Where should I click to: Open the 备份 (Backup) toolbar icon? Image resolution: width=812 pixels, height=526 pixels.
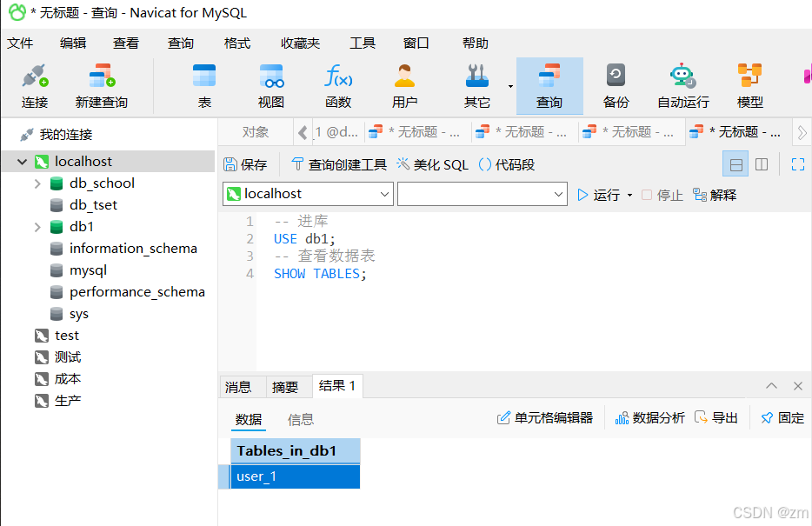(616, 84)
